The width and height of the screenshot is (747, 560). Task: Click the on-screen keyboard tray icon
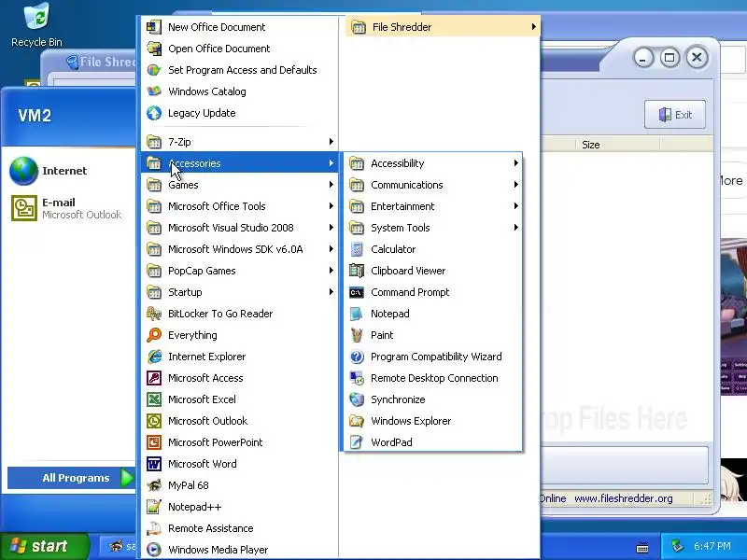(x=642, y=547)
